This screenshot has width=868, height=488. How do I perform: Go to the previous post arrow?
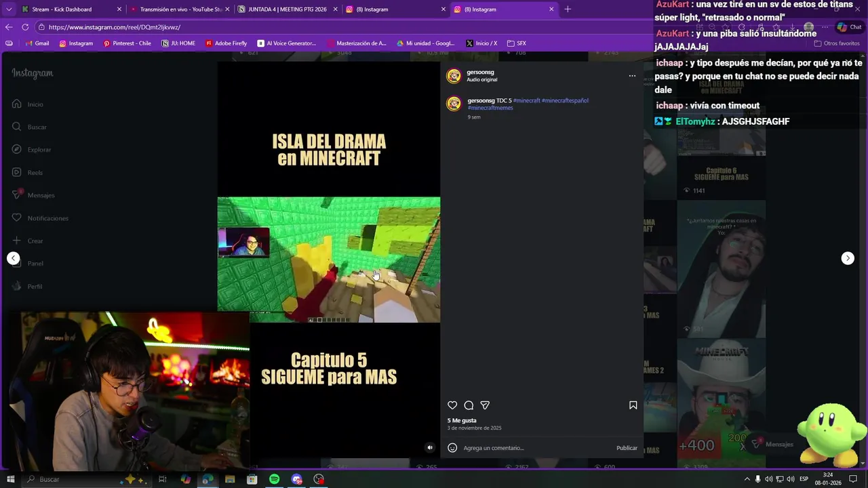point(13,258)
